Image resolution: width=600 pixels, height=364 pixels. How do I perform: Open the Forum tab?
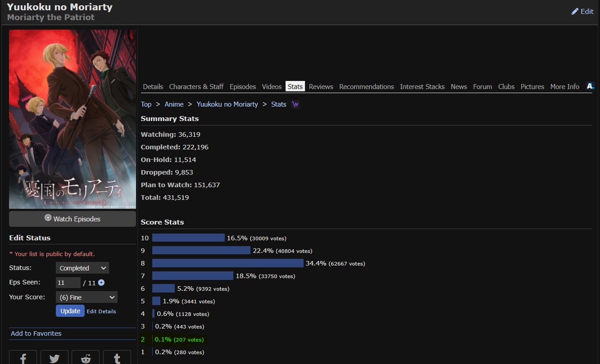tap(482, 87)
